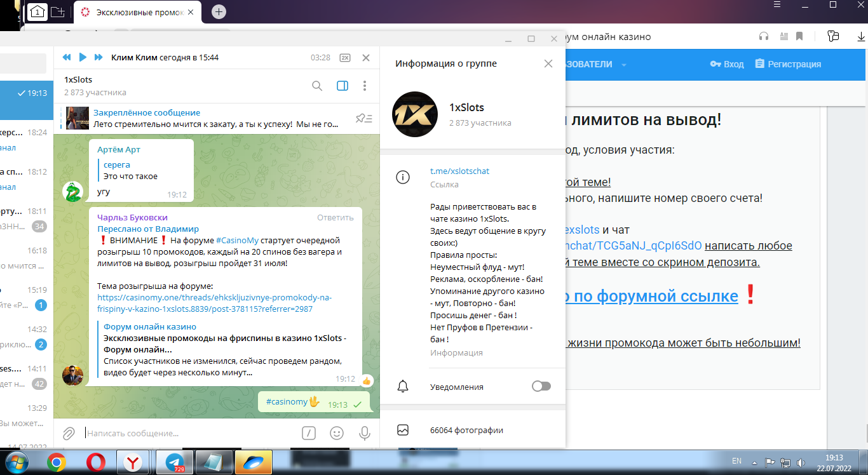
Task: Open the 1xSlots group avatar
Action: click(415, 114)
